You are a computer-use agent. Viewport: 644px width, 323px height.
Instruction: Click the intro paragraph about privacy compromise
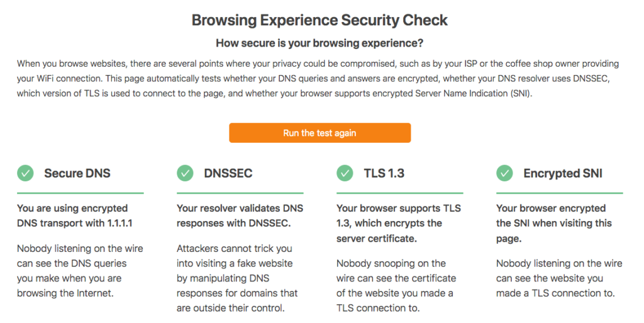pyautogui.click(x=318, y=79)
